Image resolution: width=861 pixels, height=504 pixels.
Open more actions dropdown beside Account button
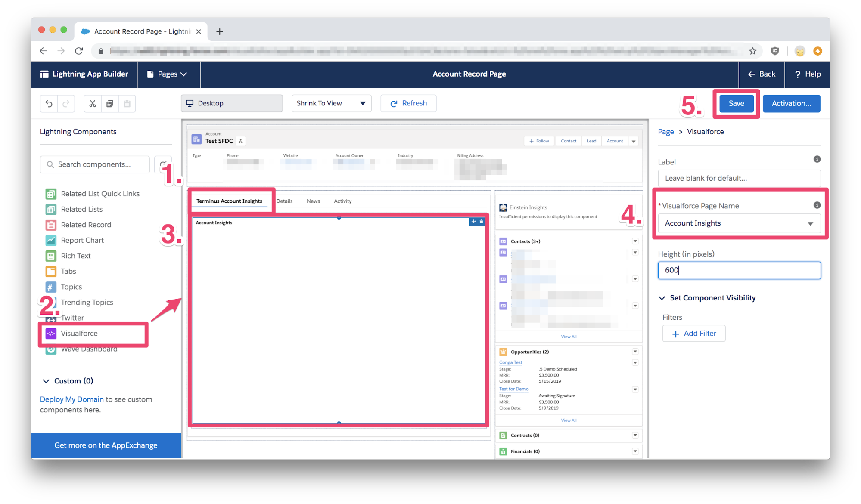click(634, 141)
